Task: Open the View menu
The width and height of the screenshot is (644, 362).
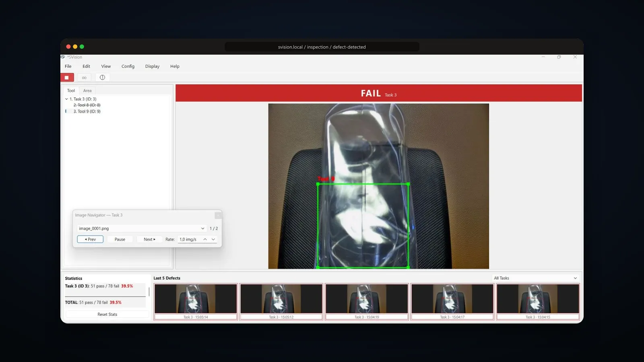Action: pos(106,66)
